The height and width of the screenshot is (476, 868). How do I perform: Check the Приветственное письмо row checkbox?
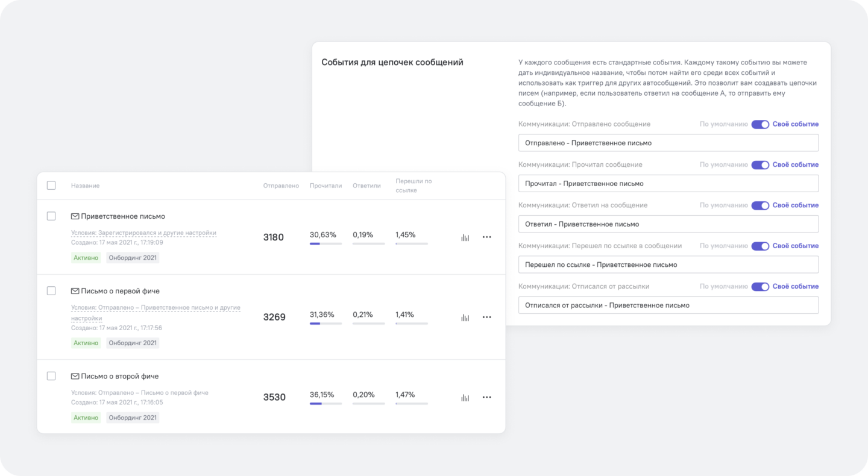[51, 216]
